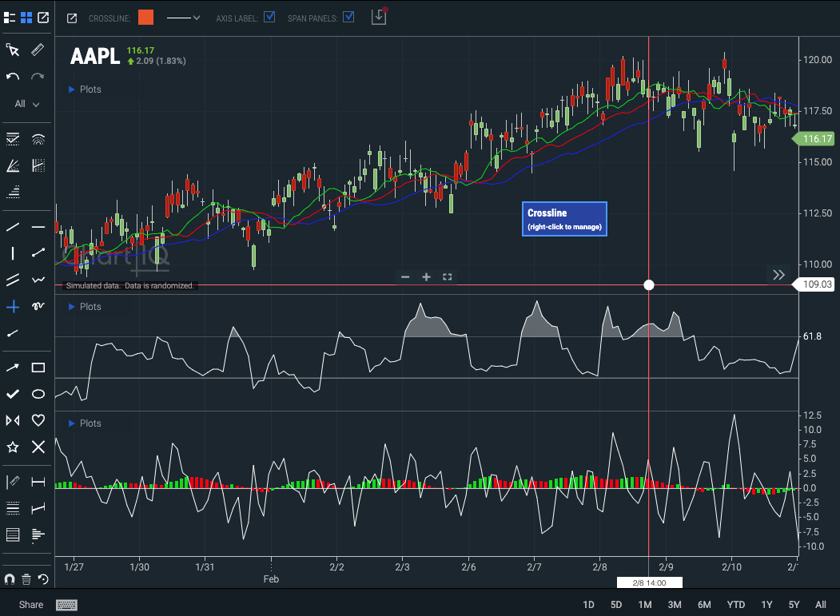Select the Measure ruler tool
The height and width of the screenshot is (616, 840).
tap(38, 50)
